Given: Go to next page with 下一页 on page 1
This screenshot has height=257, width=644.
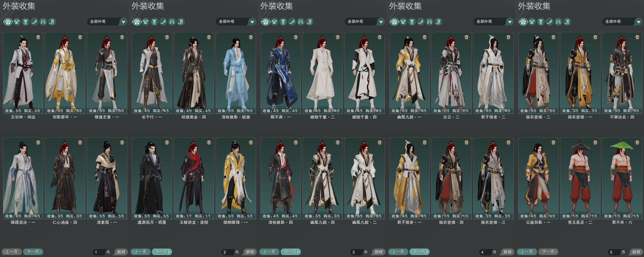Looking at the screenshot, I should click(33, 252).
